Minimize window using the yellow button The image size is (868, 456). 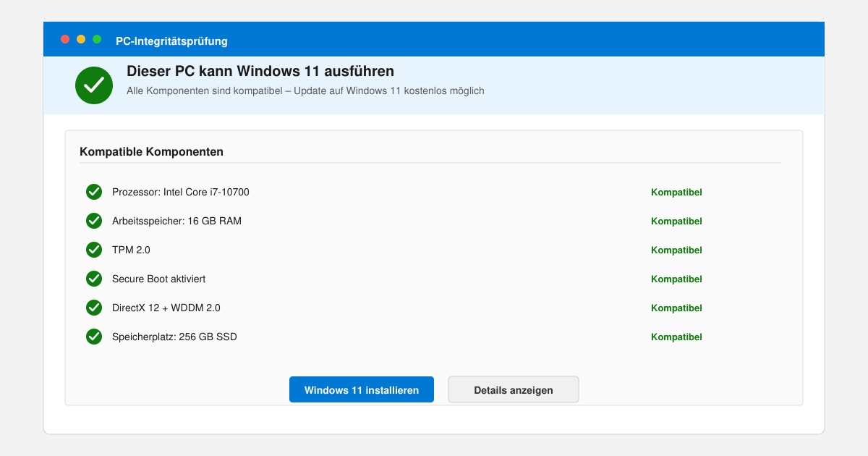point(81,39)
